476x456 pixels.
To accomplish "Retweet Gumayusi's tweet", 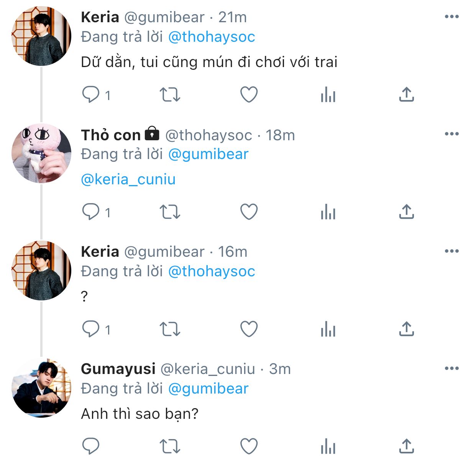I will (x=170, y=446).
